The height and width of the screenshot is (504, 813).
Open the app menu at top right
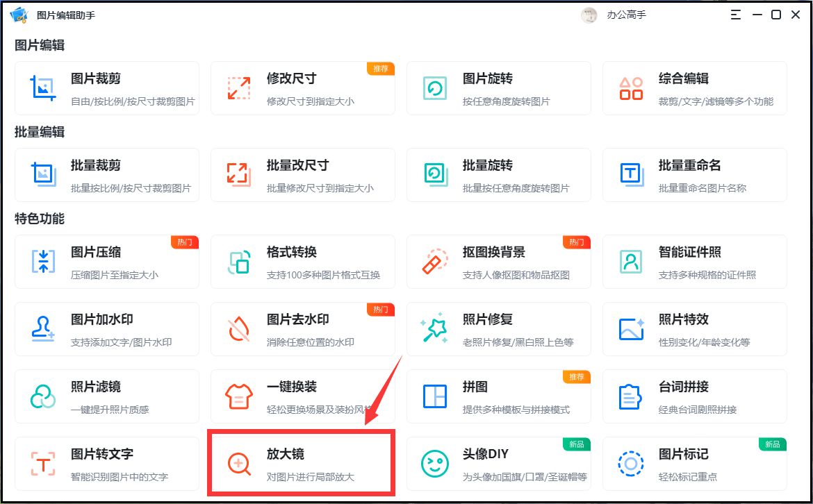(735, 14)
